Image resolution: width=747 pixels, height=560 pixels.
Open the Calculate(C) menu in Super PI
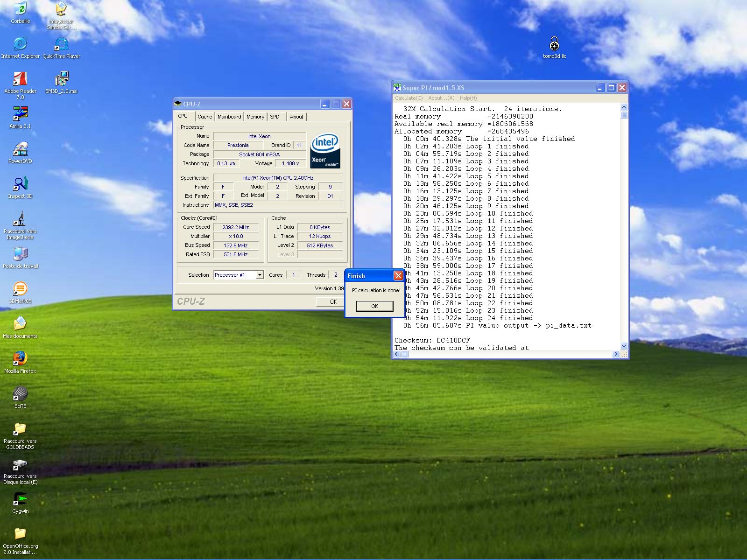pos(409,98)
